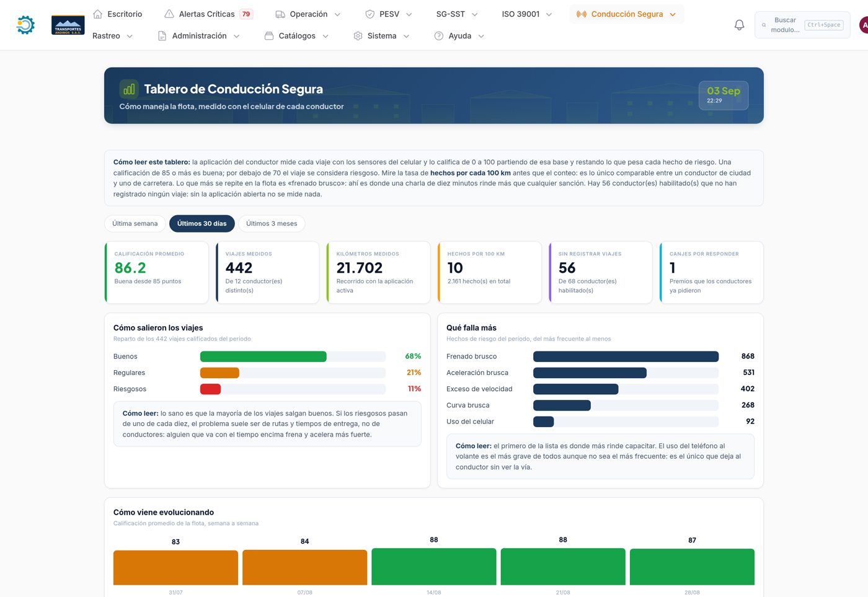Click the Frenado brusco bar
868x597 pixels.
(x=626, y=356)
